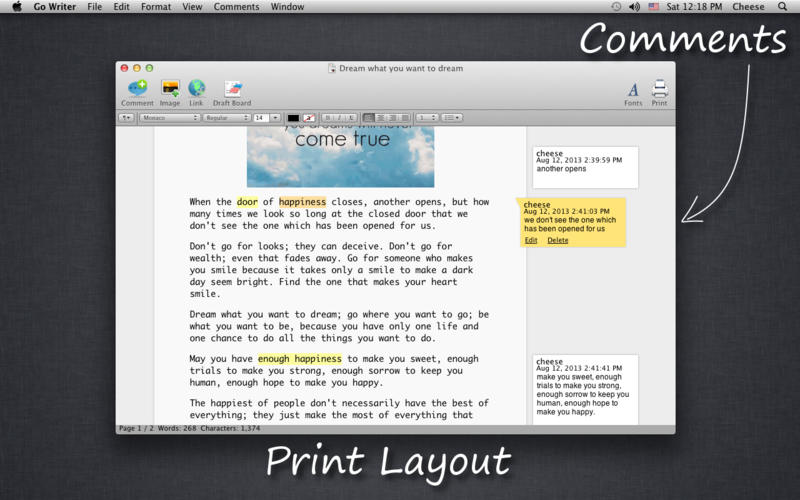Open the Comments menu
Viewport: 800px width, 500px height.
coord(236,7)
